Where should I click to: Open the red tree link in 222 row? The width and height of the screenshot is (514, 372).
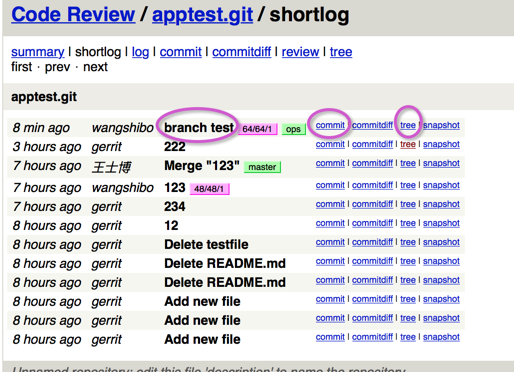point(408,144)
